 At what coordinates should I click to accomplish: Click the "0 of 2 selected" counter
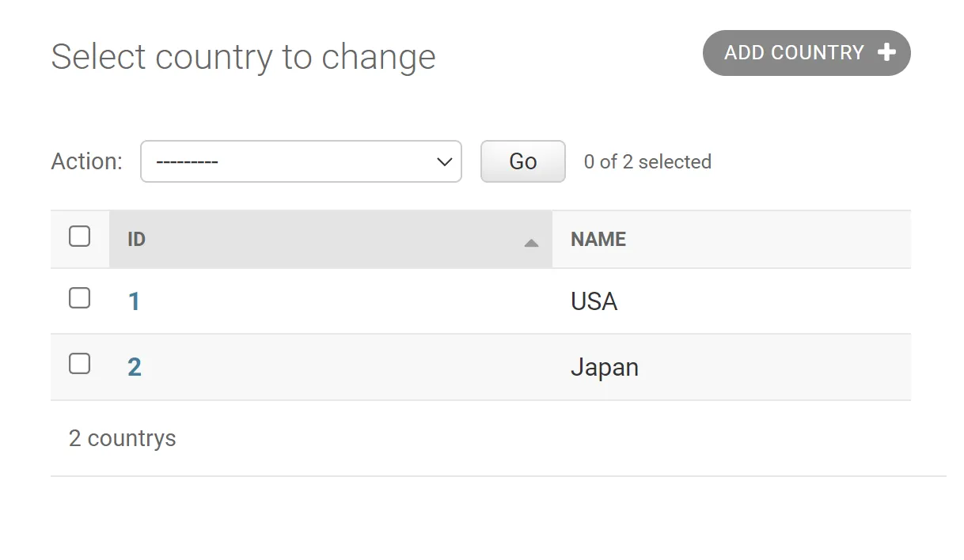point(647,162)
